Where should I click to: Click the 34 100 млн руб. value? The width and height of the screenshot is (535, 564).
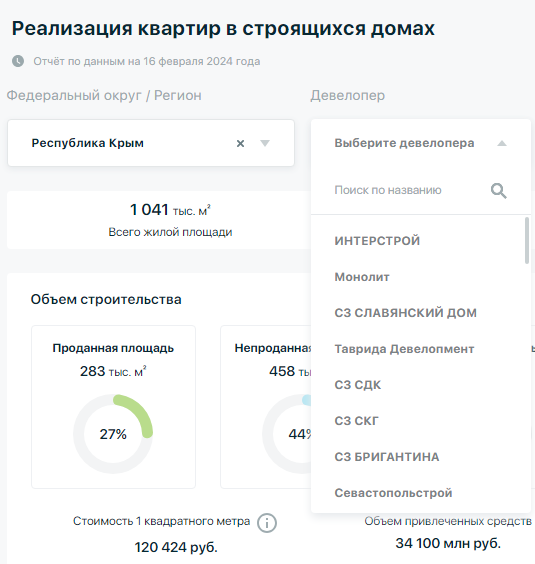(x=448, y=543)
